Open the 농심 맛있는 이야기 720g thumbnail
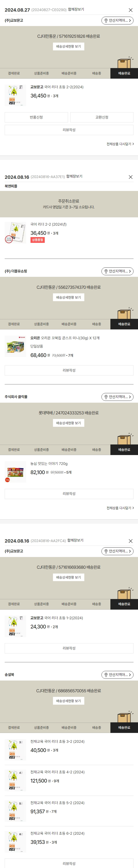Image resolution: width=138 pixels, height=868 pixels. click(15, 472)
